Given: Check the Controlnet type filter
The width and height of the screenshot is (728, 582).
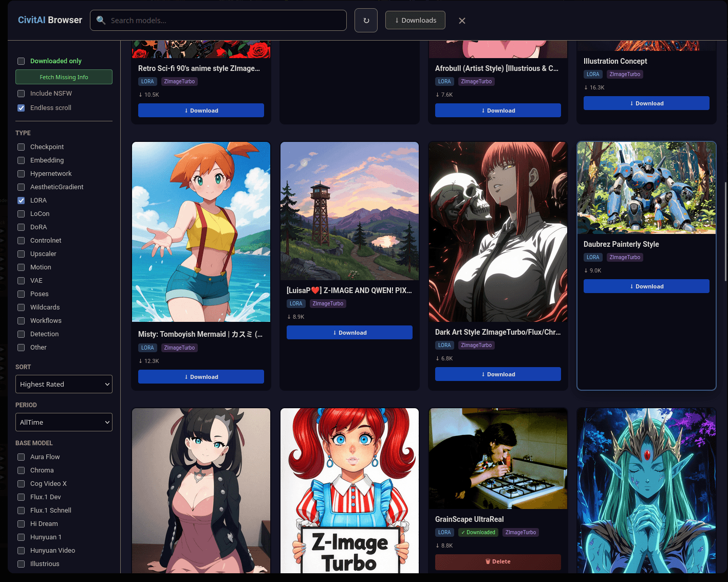Looking at the screenshot, I should [21, 241].
